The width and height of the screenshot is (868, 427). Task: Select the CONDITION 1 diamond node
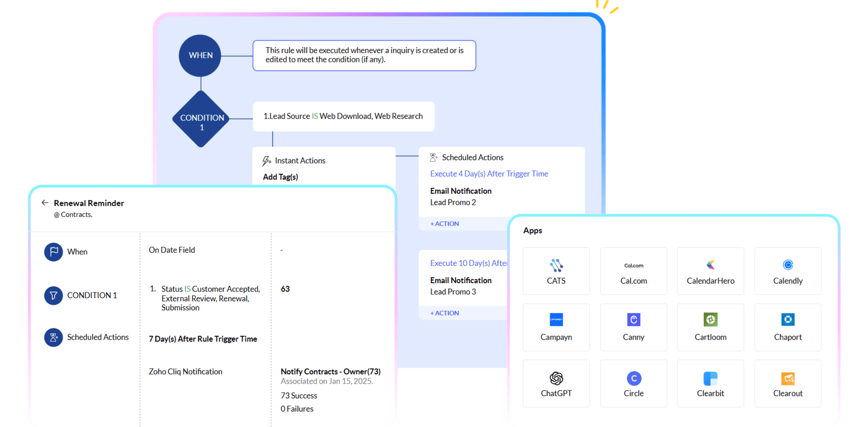201,119
